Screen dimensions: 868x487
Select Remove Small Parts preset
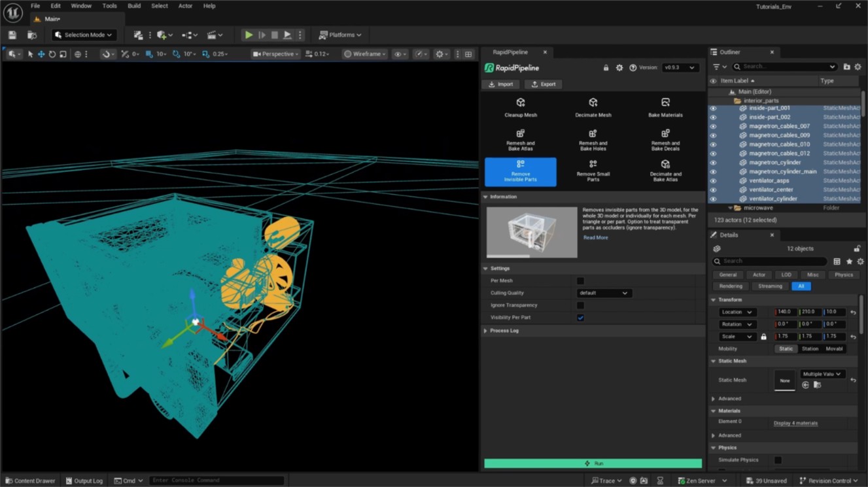click(593, 171)
